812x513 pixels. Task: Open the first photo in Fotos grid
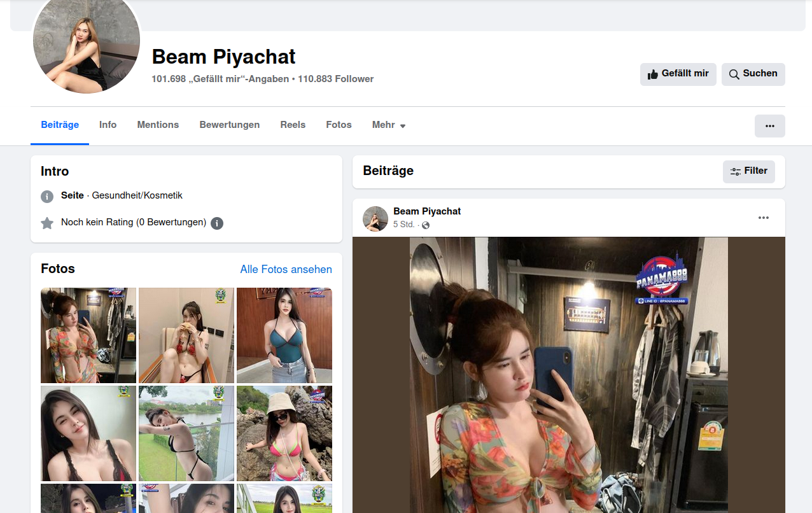88,335
